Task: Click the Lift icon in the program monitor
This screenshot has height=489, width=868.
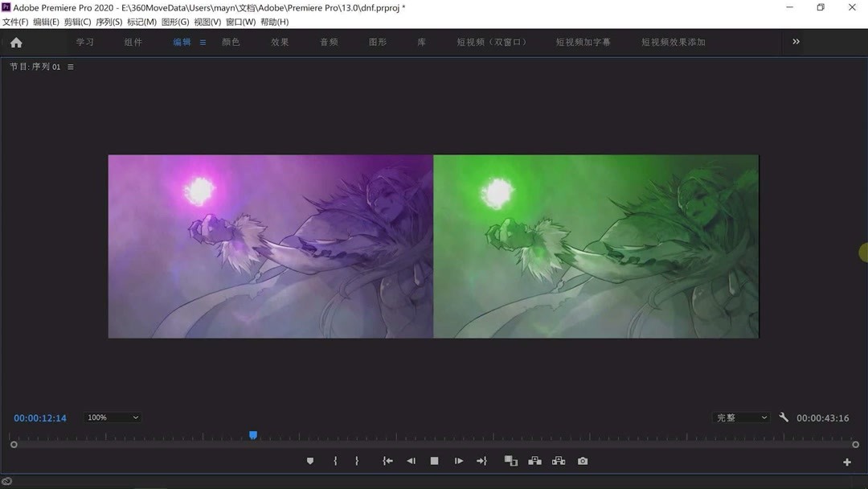Action: pos(534,461)
